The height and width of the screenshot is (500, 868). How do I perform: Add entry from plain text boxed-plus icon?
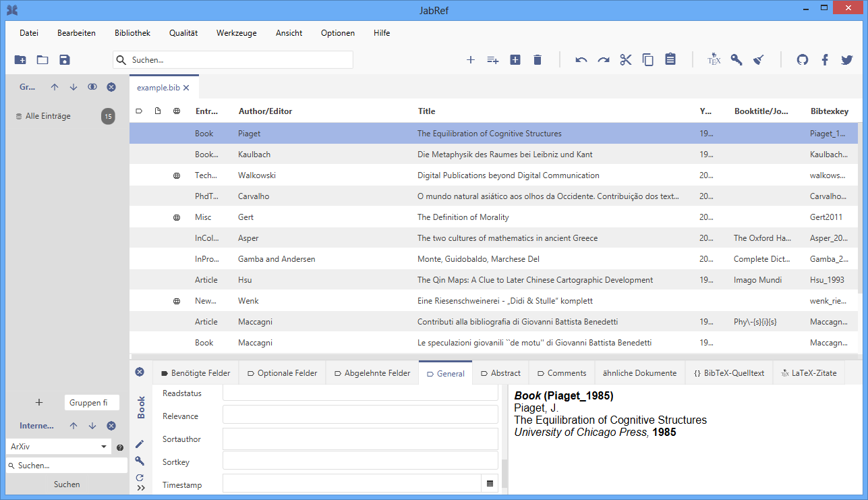515,59
